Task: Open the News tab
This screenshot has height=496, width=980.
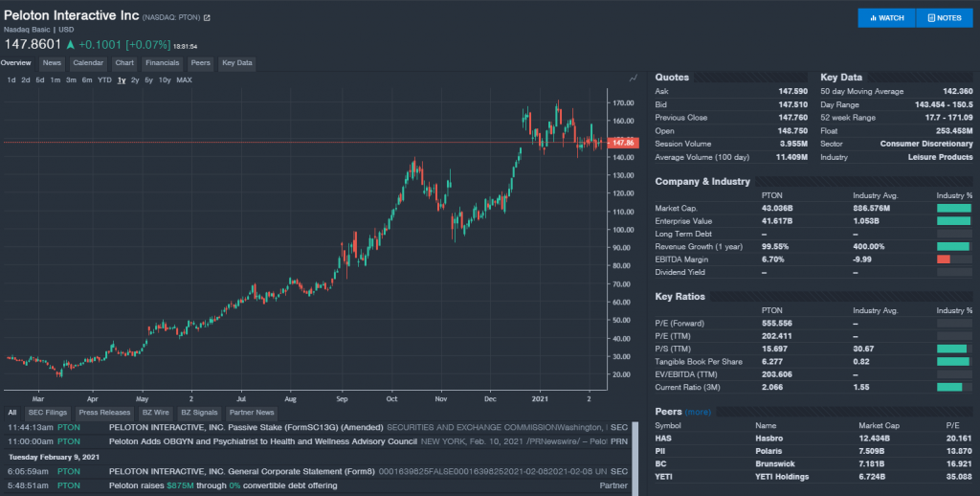Action: (52, 63)
